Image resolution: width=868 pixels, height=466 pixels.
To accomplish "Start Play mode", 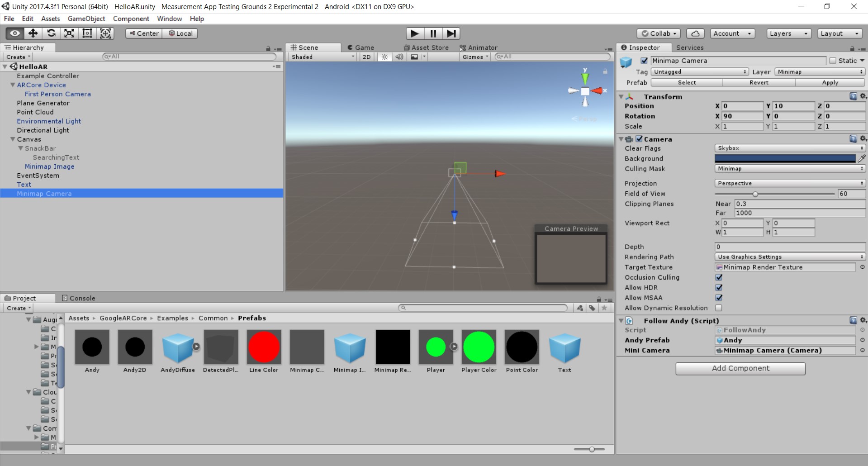I will click(x=415, y=33).
